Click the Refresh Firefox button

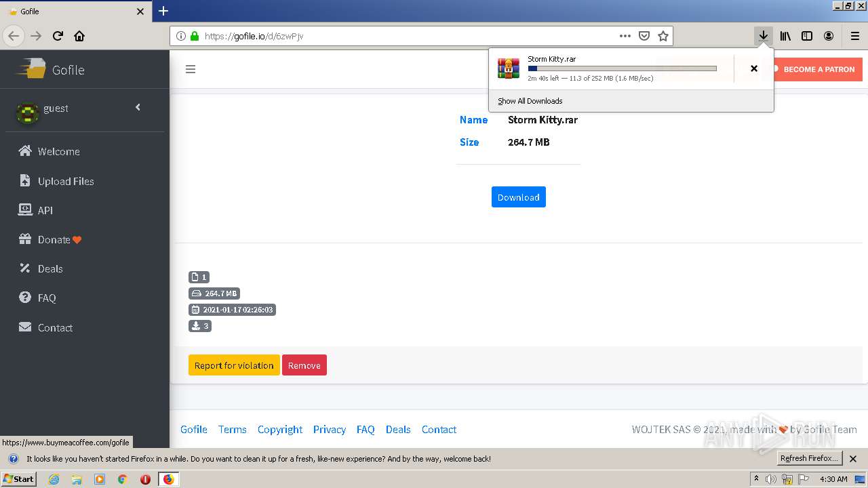click(809, 458)
